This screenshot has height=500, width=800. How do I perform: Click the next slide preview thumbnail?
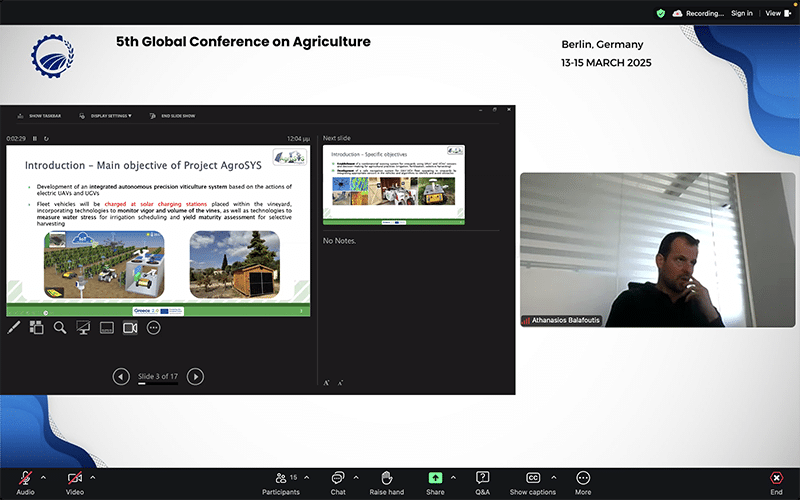(394, 185)
